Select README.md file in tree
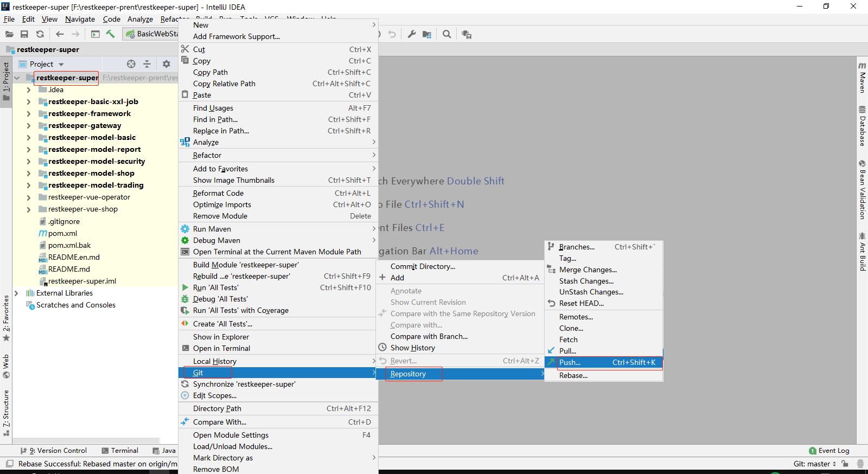This screenshot has width=868, height=474. (63, 269)
